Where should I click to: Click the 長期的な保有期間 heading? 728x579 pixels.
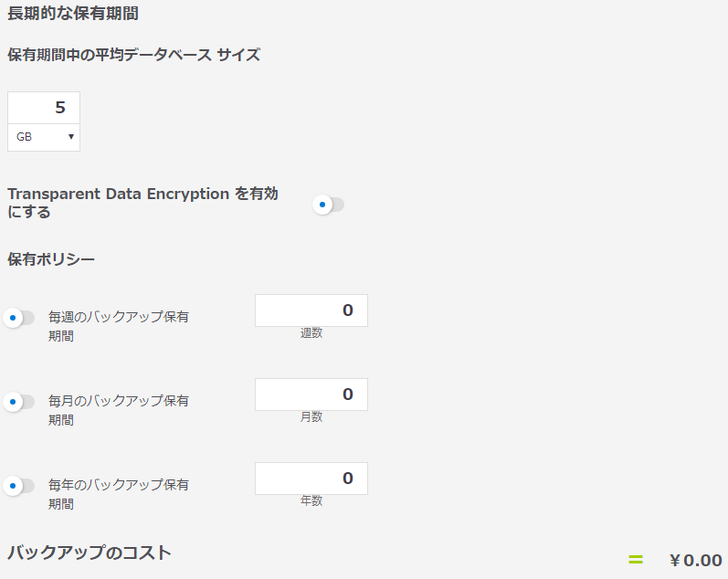click(x=73, y=14)
